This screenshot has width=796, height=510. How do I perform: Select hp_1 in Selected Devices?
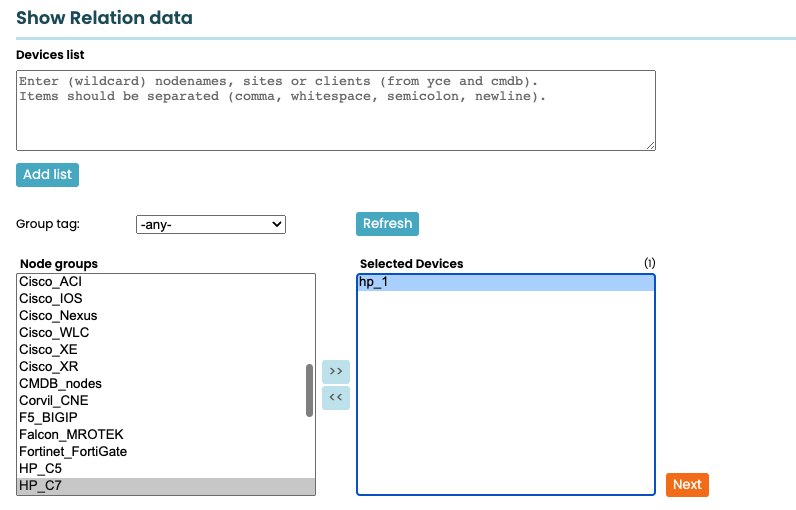coord(505,283)
